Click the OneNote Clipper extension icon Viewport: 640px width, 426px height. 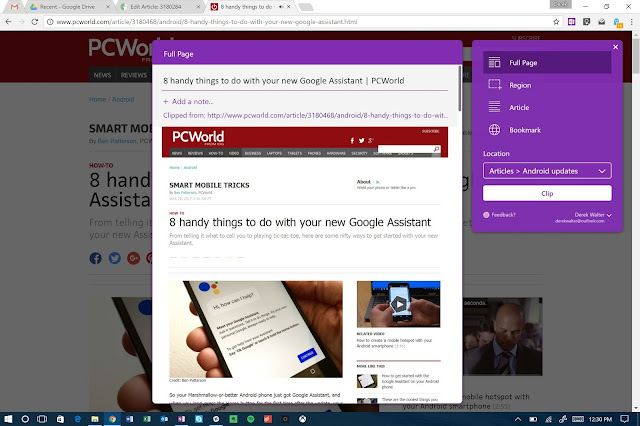click(571, 22)
